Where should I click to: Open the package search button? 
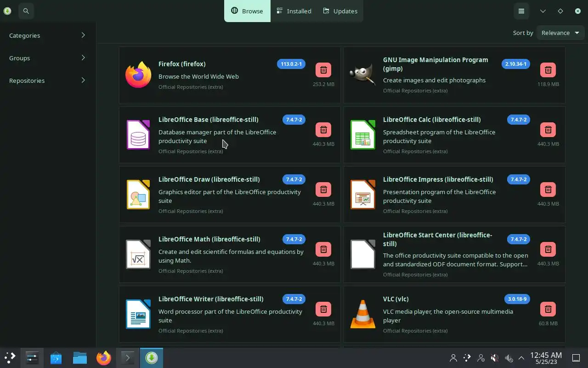26,11
